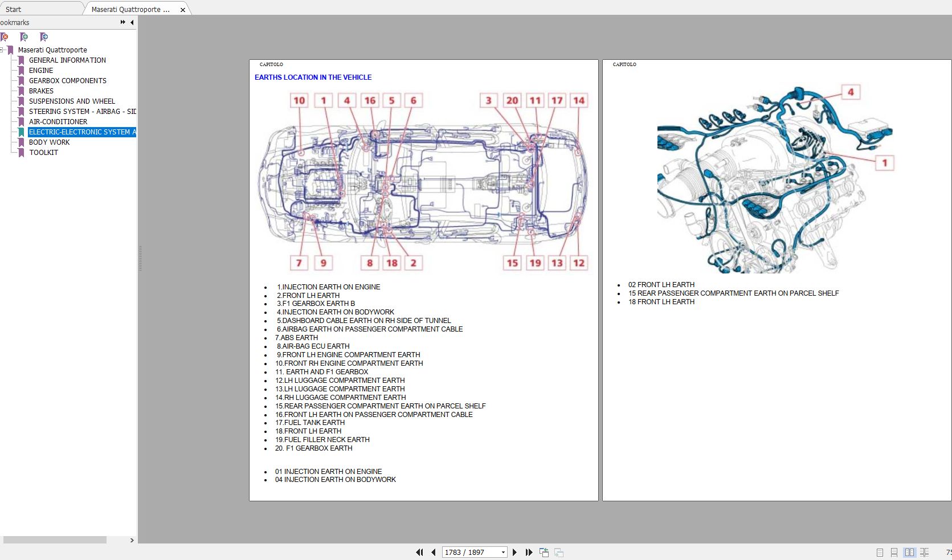This screenshot has height=560, width=952.
Task: Click the bookmarks panel horizontal scrollbar
Action: 55,539
